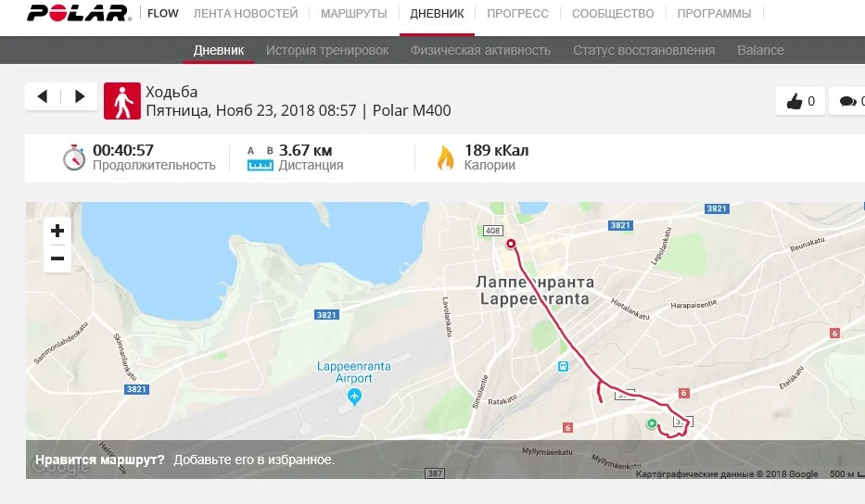Image resolution: width=865 pixels, height=504 pixels.
Task: Switch to ПРОГРЕСС section
Action: click(517, 13)
